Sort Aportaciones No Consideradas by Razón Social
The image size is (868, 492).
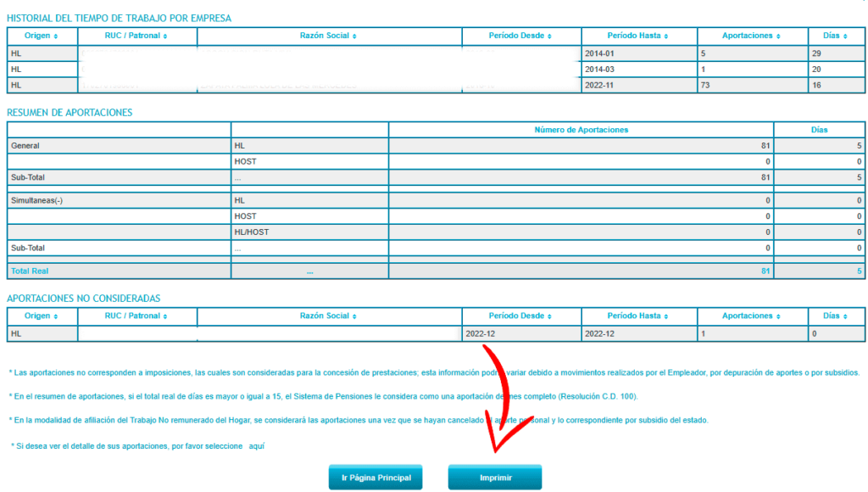pyautogui.click(x=329, y=316)
